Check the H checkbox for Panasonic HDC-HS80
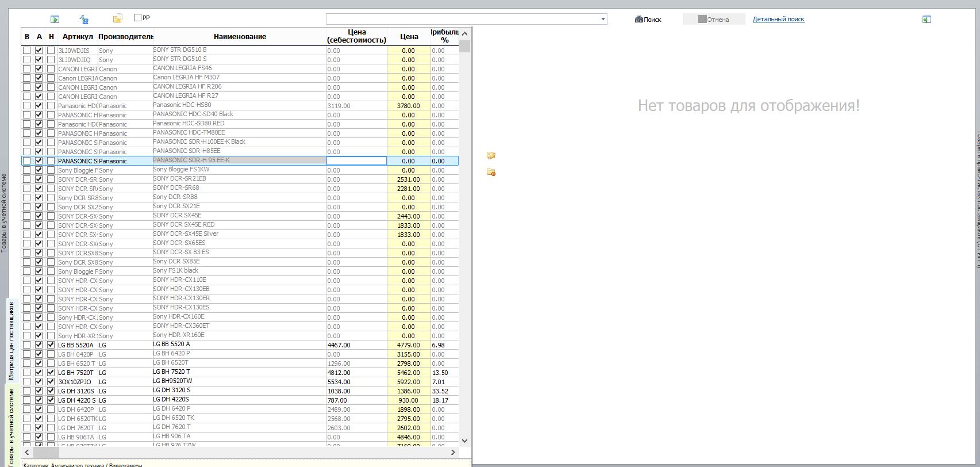The image size is (980, 467). (51, 106)
